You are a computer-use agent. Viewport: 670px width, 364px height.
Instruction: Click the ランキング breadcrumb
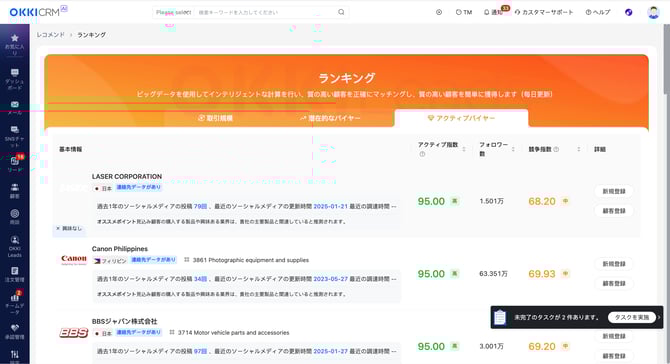pyautogui.click(x=91, y=35)
